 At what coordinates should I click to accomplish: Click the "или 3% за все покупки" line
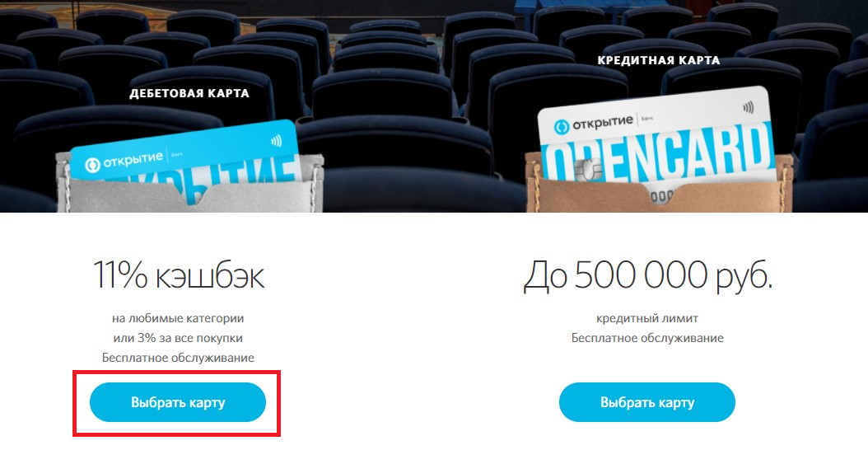(x=178, y=338)
